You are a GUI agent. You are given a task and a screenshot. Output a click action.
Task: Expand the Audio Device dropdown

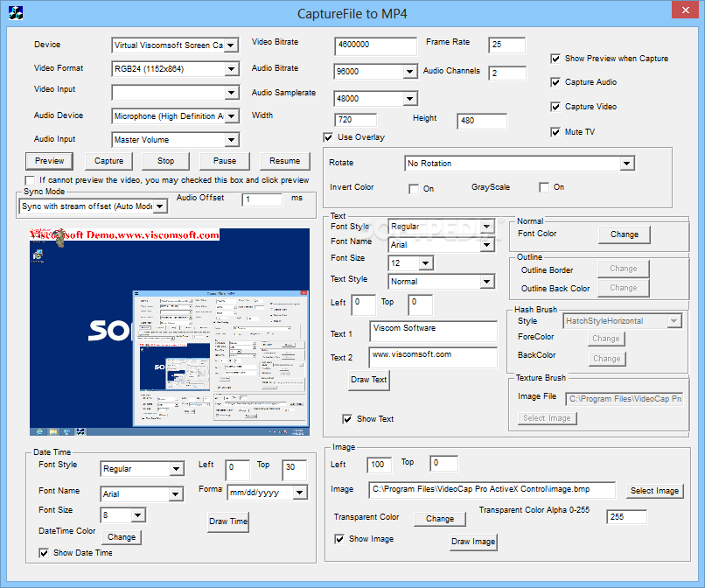(x=231, y=116)
